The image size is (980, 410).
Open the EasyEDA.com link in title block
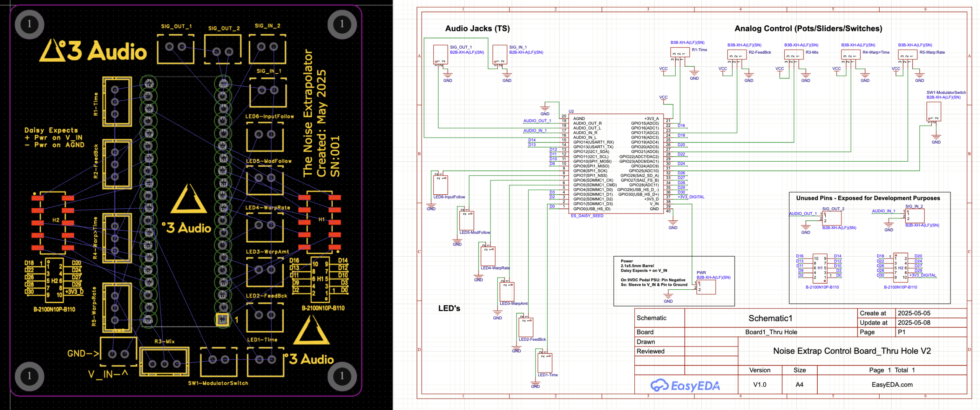[892, 385]
